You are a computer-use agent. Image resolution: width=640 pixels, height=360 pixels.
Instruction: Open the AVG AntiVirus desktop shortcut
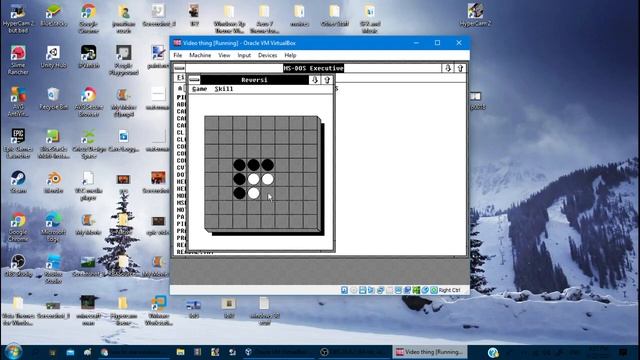point(18,102)
